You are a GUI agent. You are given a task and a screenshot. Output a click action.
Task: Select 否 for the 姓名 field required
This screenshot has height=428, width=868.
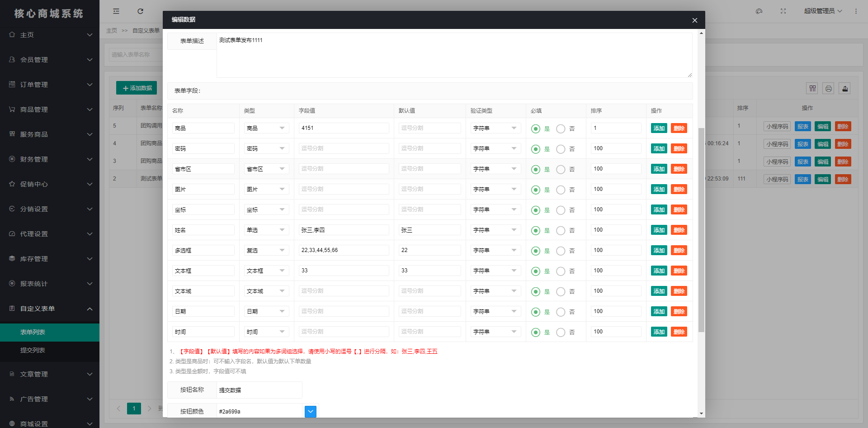tap(566, 230)
